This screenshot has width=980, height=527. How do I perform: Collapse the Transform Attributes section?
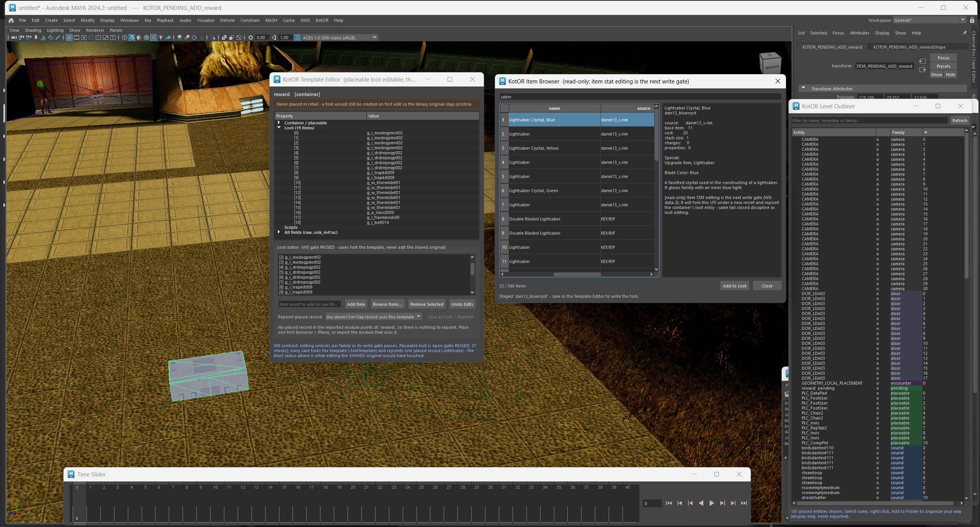804,88
